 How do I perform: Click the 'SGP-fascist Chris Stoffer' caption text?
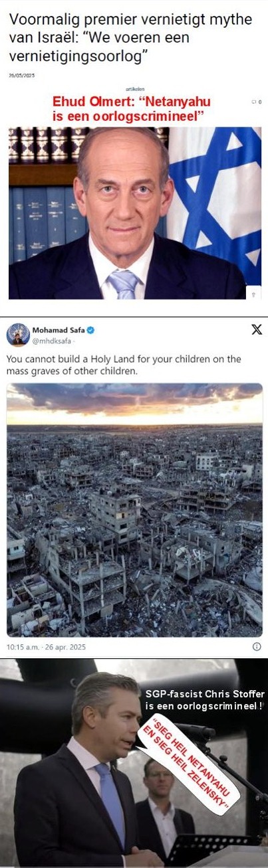point(205,699)
